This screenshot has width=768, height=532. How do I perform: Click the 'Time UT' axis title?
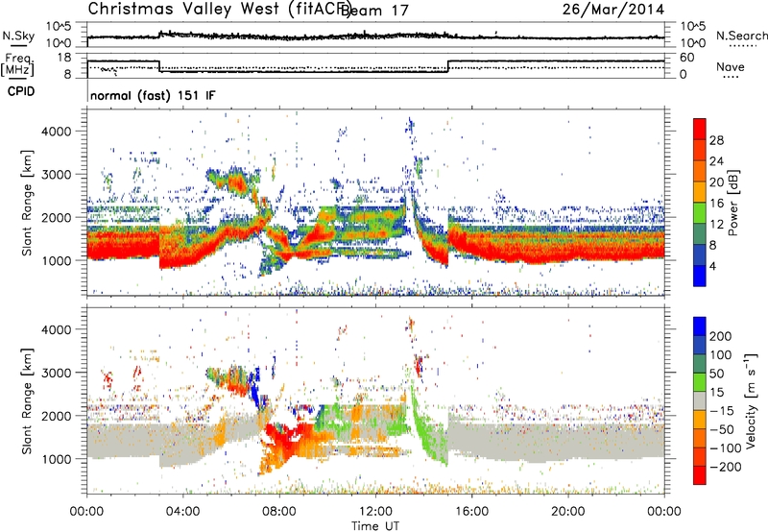click(x=375, y=526)
